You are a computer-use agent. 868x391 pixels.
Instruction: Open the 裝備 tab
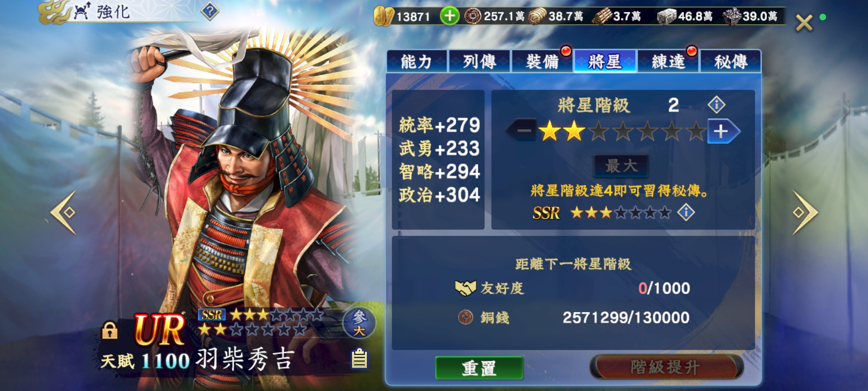542,62
